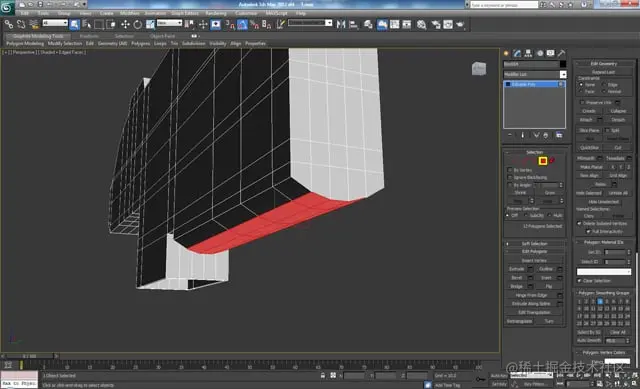Click the Align tool icon
This screenshot has height=389, width=640.
pyautogui.click(x=354, y=24)
